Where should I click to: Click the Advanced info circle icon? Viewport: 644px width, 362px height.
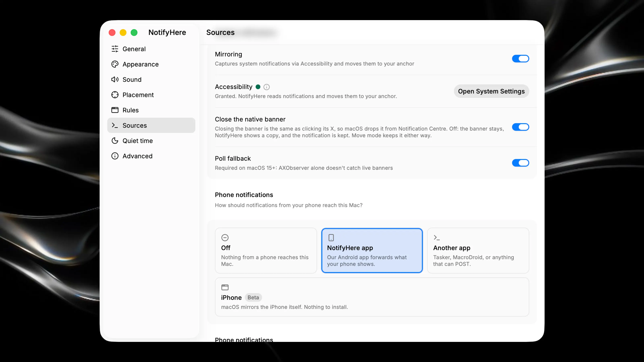115,156
